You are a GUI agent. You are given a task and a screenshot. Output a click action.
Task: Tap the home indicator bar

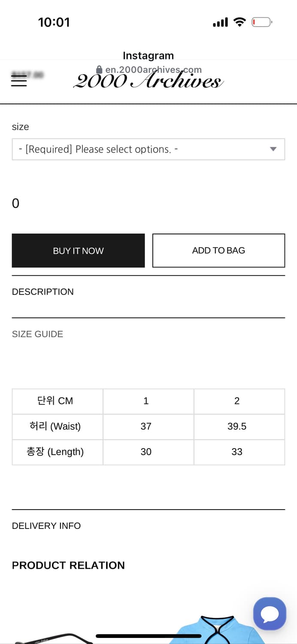coord(148,636)
